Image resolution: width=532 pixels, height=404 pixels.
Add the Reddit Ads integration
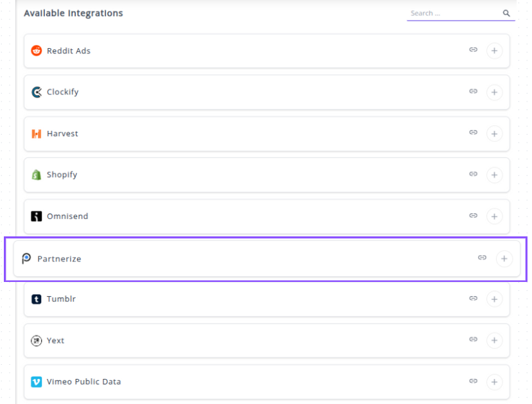494,51
